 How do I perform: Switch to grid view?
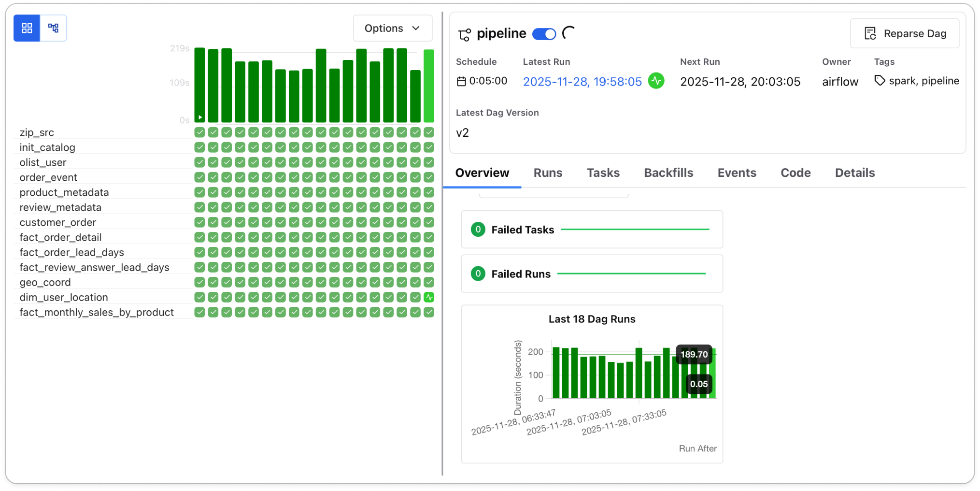(x=27, y=28)
